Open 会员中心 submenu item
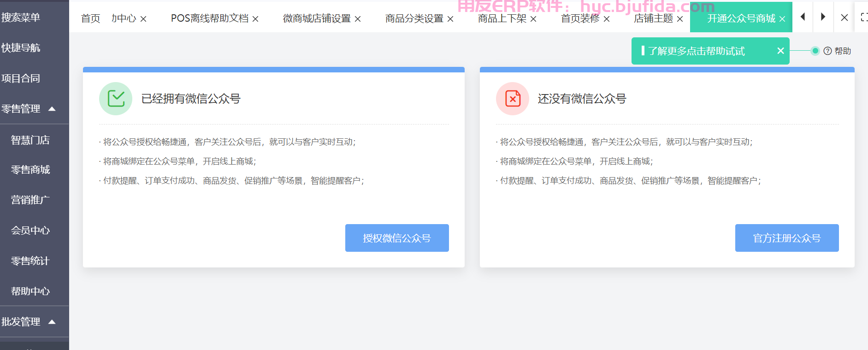868x350 pixels. point(30,231)
